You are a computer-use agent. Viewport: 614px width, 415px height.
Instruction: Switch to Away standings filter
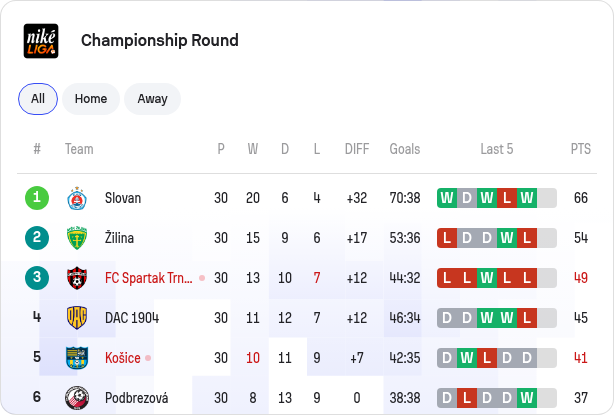pyautogui.click(x=152, y=99)
